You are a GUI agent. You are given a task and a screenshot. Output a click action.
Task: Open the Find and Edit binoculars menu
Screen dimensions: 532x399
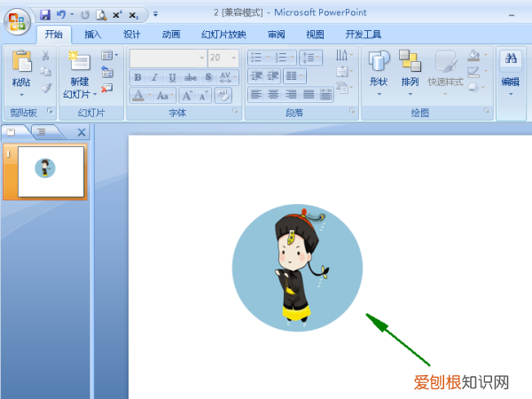coord(511,74)
